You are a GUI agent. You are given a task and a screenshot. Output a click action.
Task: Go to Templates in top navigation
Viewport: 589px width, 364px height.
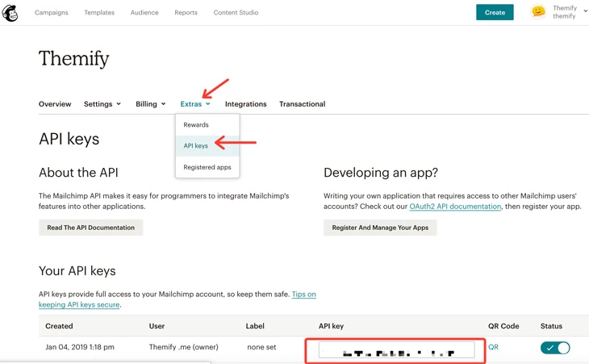(x=99, y=12)
